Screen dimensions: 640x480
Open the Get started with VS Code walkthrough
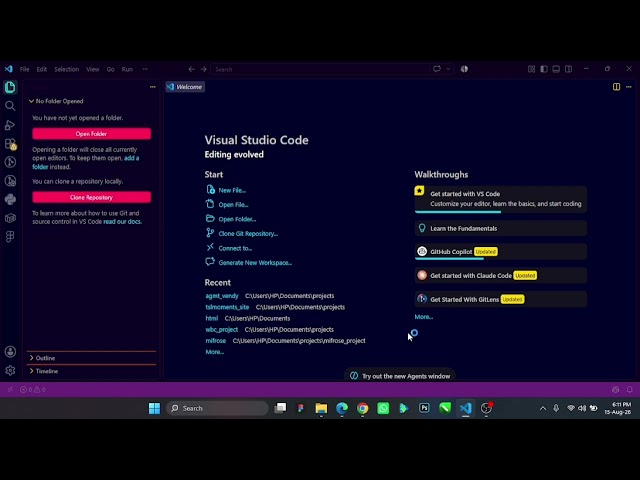point(500,199)
